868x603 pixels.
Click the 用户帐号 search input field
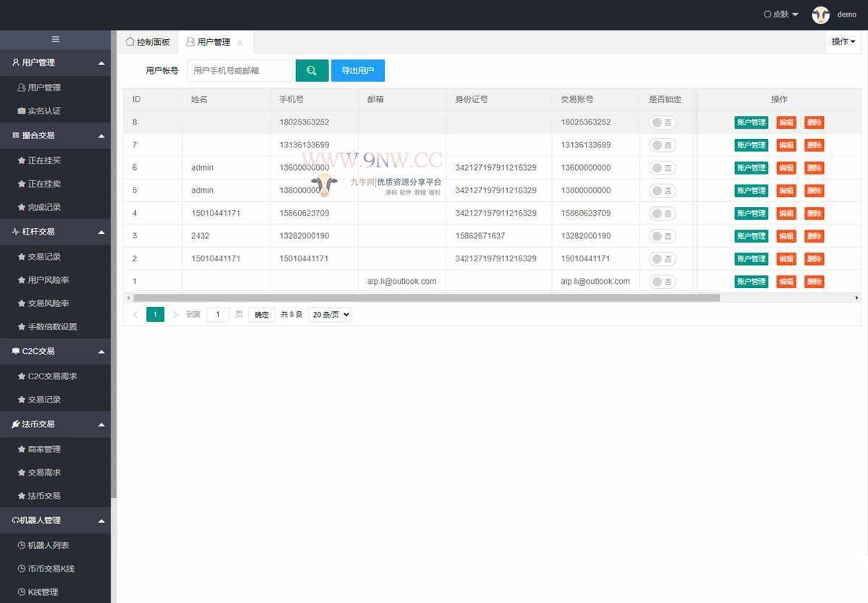click(x=240, y=70)
